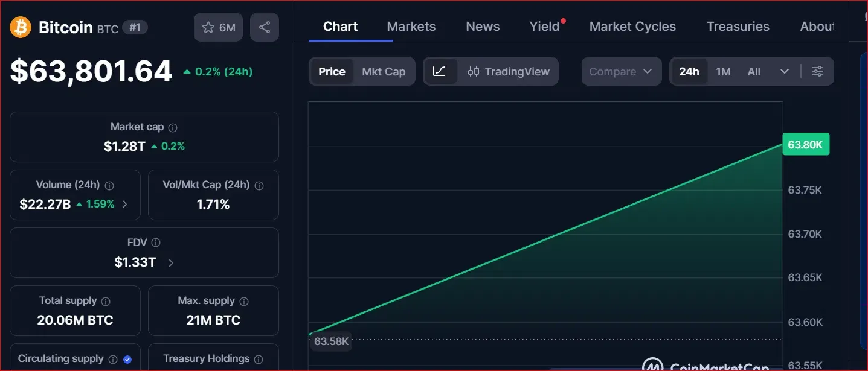Viewport: 868px width, 371px height.
Task: Add Bitcoin to watchlist with star button
Action: pos(218,27)
